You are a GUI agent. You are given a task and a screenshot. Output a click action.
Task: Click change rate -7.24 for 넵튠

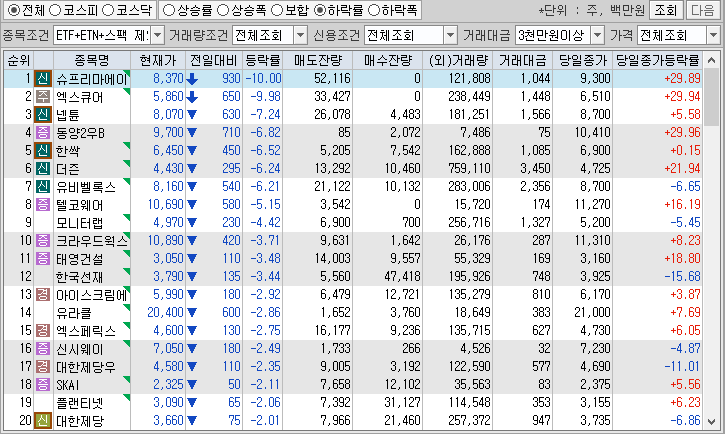pyautogui.click(x=265, y=115)
